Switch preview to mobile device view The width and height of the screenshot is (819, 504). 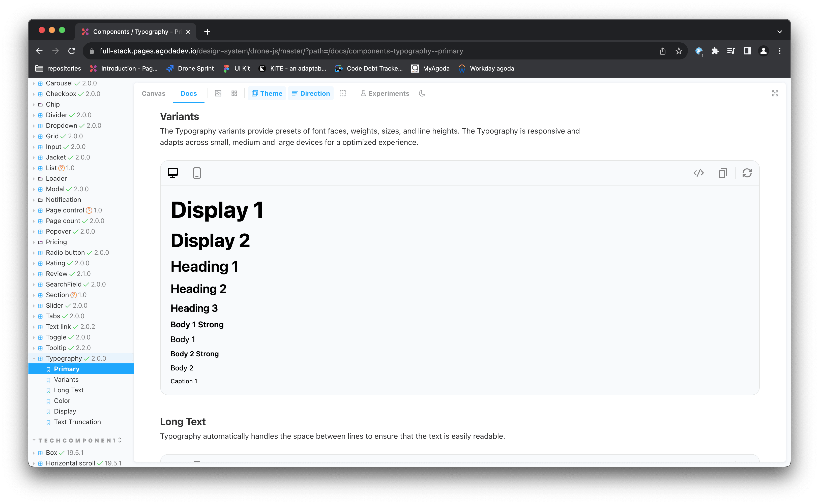coord(197,173)
